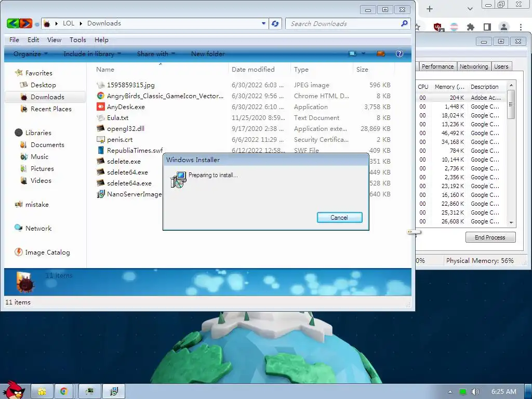Click the Chrome profile avatar icon
This screenshot has height=399, width=532.
tap(504, 27)
